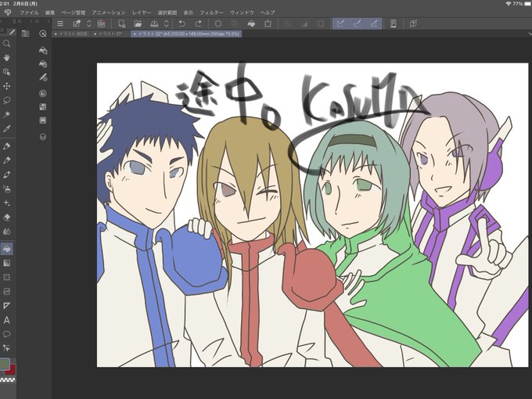Open the レイヤー menu
Viewport: 532px width, 399px height.
tap(142, 13)
